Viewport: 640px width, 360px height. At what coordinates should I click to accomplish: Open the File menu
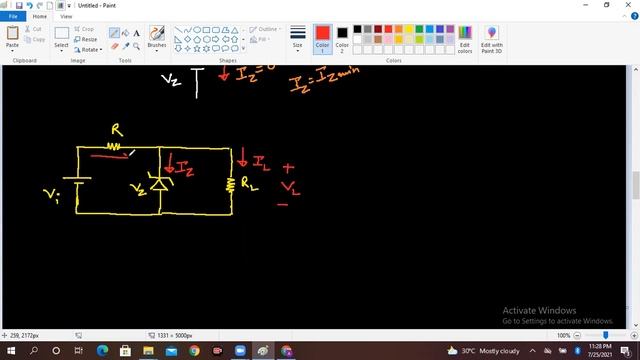(x=13, y=16)
